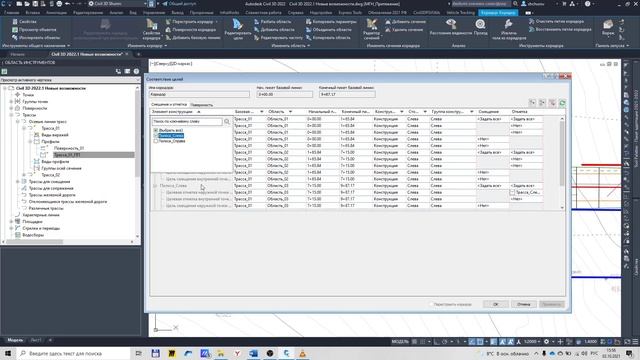Click the Редактировать цели ribbon icon
The image size is (640, 360).
click(x=238, y=29)
